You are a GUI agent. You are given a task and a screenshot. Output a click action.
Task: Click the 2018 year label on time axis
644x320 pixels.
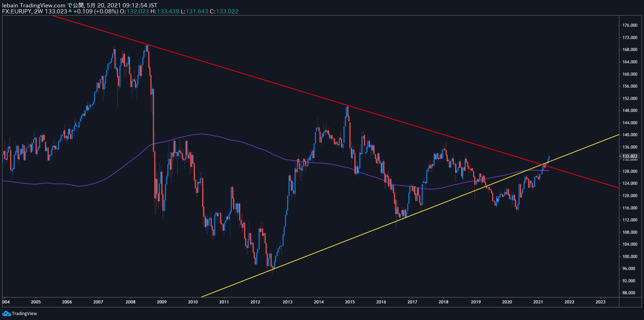pos(444,302)
